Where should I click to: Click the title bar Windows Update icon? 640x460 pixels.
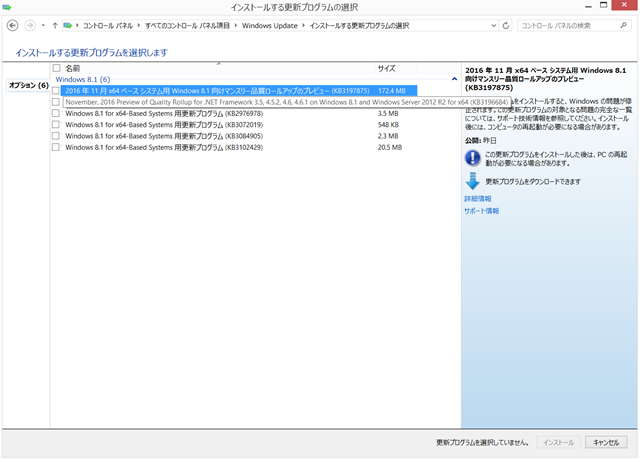pyautogui.click(x=7, y=7)
